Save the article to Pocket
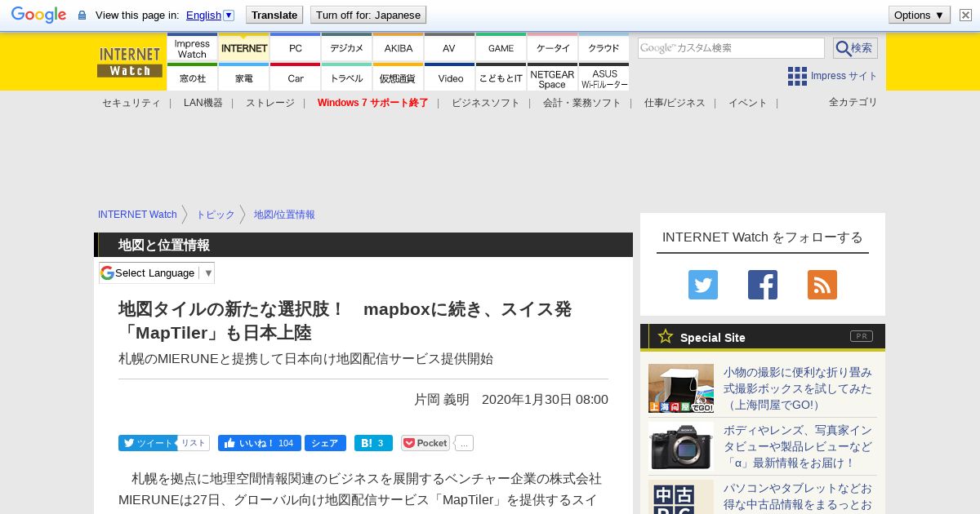 click(x=425, y=443)
